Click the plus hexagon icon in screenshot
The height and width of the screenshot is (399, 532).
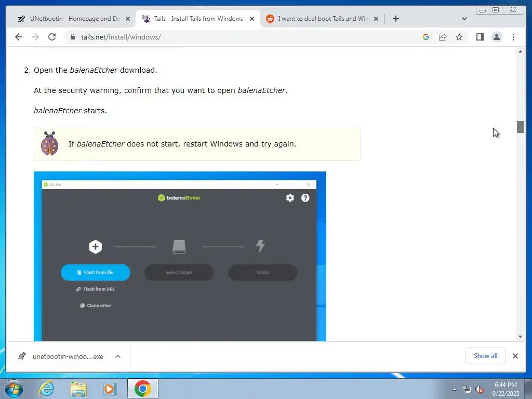(x=96, y=247)
